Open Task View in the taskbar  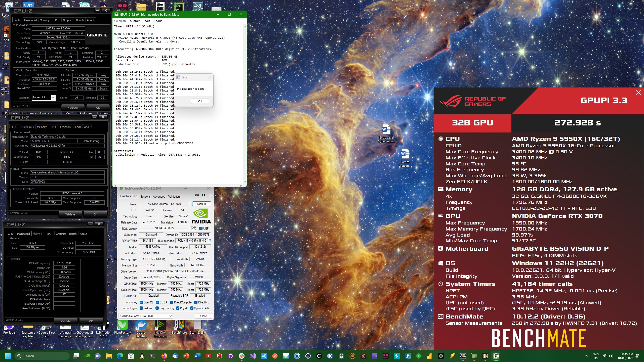point(76,356)
